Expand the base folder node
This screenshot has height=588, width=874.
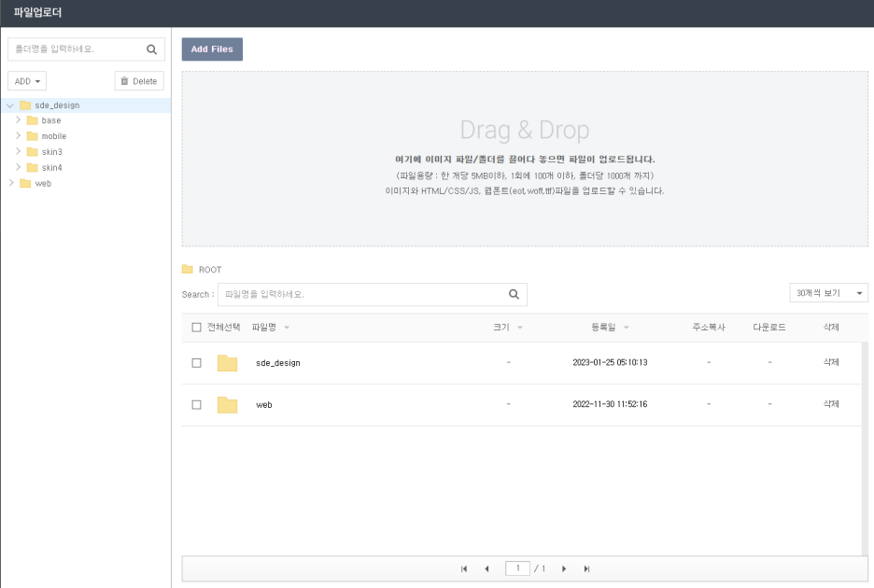point(18,119)
